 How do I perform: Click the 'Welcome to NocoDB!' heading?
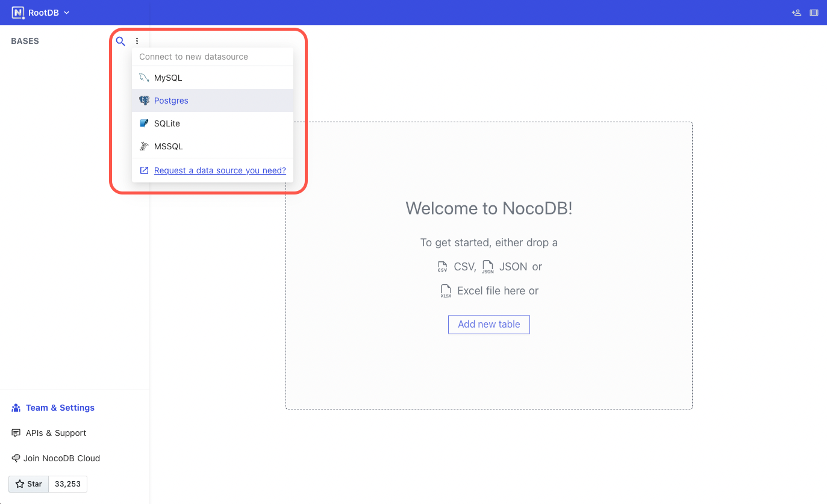click(489, 208)
